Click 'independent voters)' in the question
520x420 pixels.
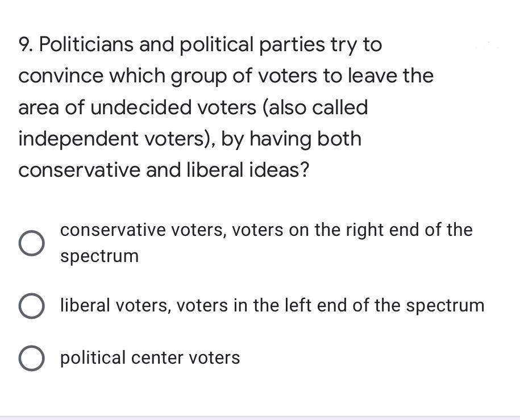tap(115, 139)
